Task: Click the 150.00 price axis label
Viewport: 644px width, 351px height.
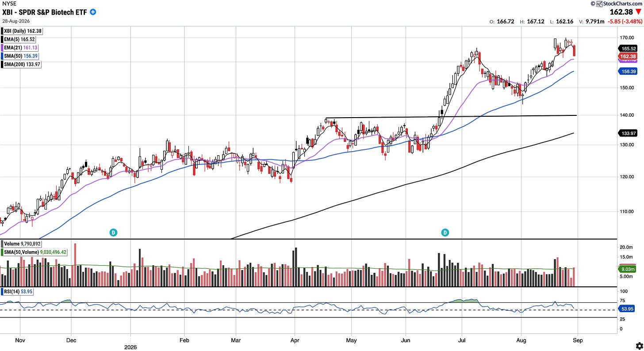Action: pos(628,88)
